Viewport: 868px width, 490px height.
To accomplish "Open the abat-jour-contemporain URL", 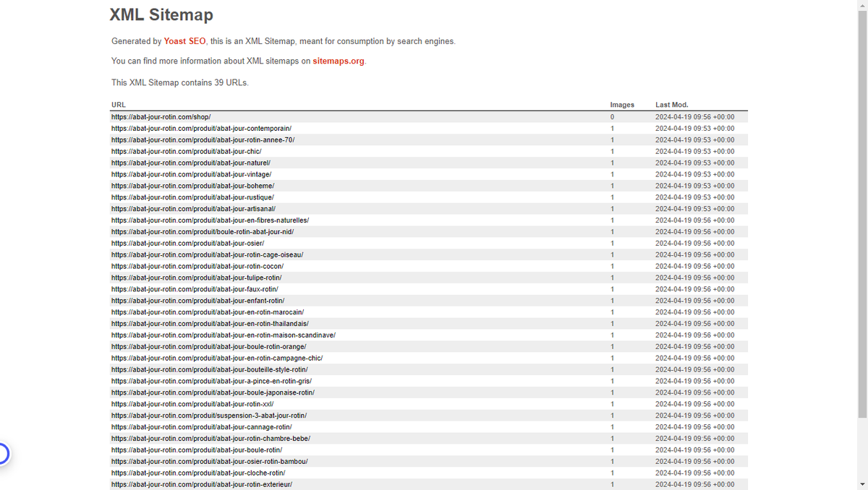I will 201,128.
